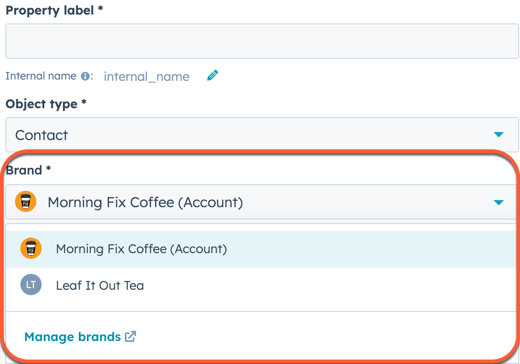Focus the Property label text field

pos(262,41)
